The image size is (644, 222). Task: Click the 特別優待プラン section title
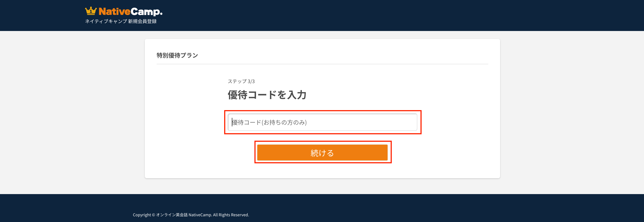pos(177,55)
